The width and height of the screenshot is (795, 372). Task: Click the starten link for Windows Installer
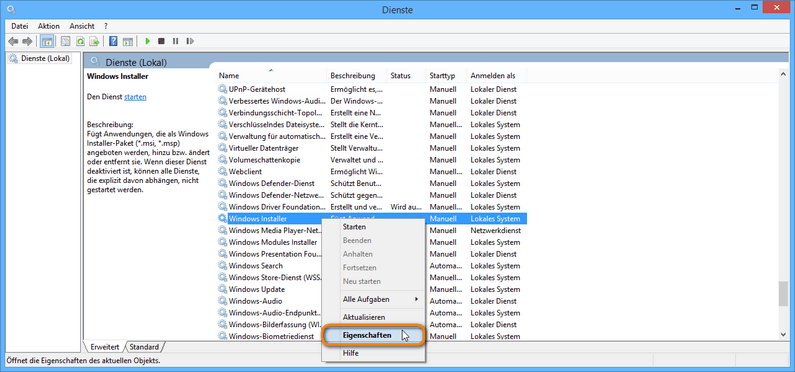click(x=135, y=97)
